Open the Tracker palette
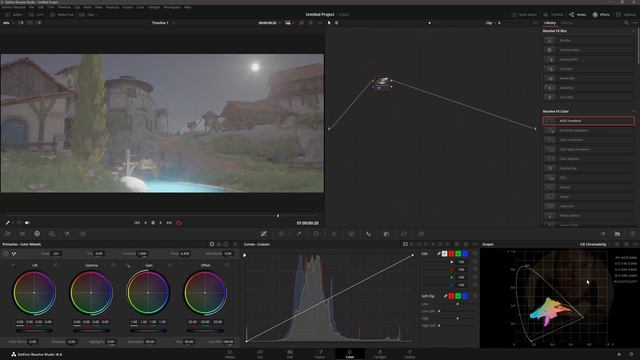This screenshot has height=360, width=640. (333, 234)
